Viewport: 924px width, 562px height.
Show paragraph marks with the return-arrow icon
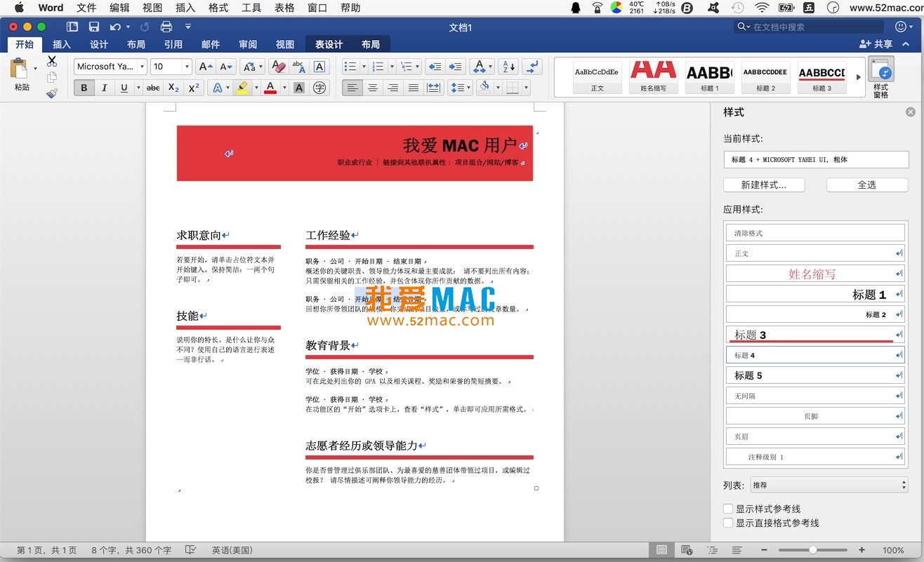(533, 67)
